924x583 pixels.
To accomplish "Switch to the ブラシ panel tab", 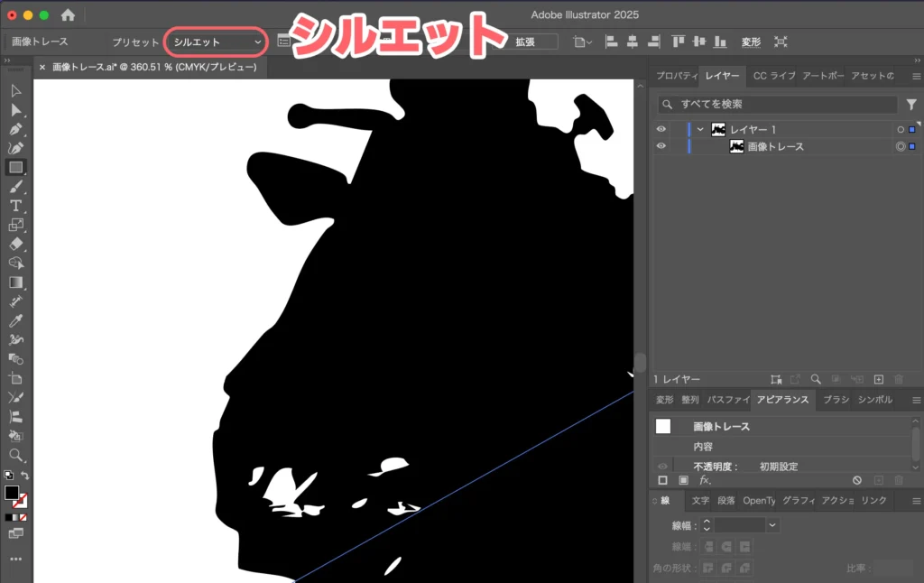I will coord(834,400).
